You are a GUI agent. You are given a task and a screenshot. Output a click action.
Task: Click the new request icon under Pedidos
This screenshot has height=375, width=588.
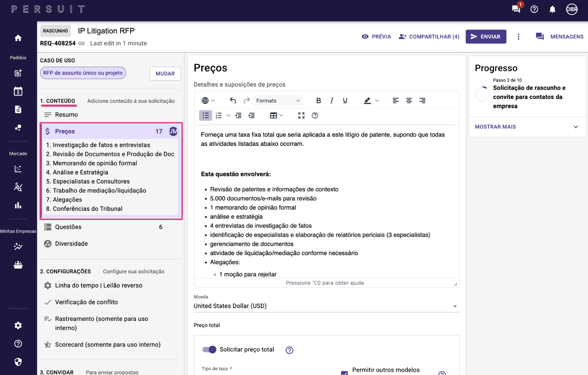pyautogui.click(x=18, y=73)
